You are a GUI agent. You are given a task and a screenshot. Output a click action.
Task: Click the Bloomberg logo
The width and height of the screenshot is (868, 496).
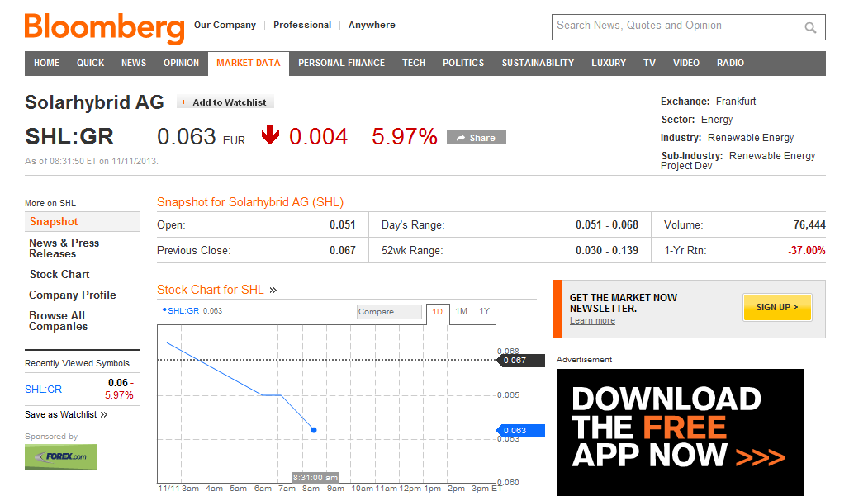coord(104,28)
